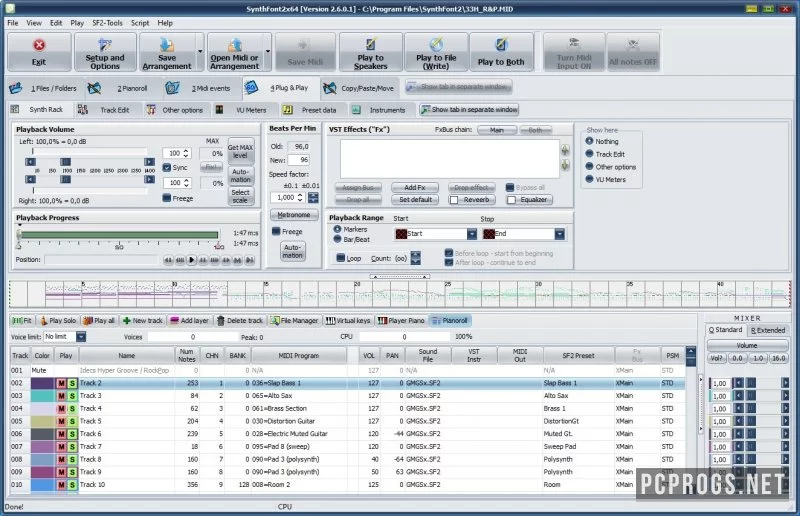Click the Metronome button
The width and height of the screenshot is (800, 516).
coord(294,215)
